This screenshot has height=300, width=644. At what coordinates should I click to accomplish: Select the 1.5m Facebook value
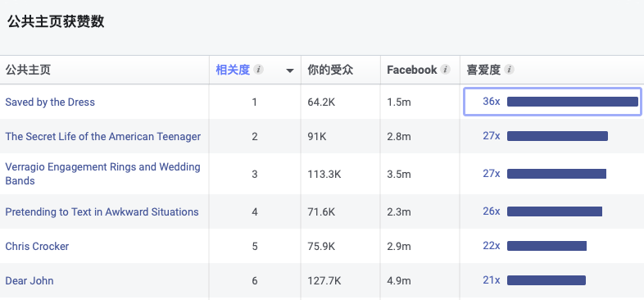pyautogui.click(x=399, y=102)
